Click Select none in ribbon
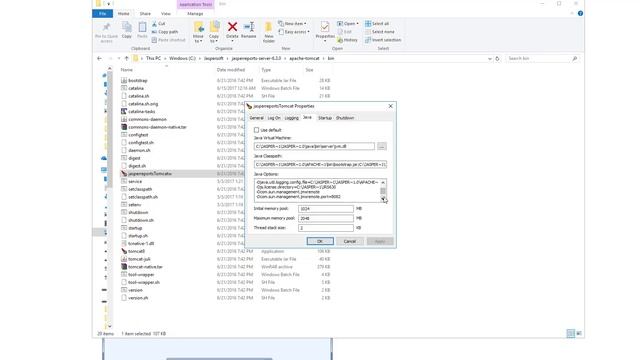640x360 pixels. (380, 32)
